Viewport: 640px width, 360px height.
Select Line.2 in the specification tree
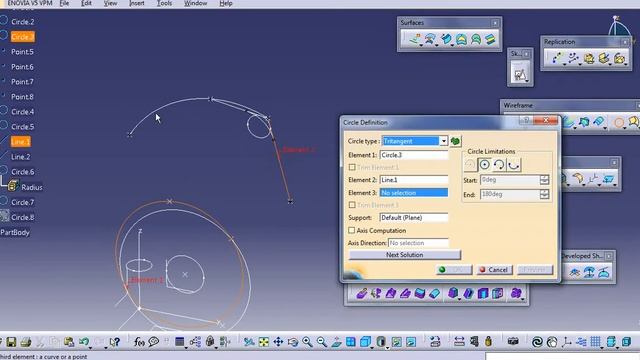tap(20, 157)
